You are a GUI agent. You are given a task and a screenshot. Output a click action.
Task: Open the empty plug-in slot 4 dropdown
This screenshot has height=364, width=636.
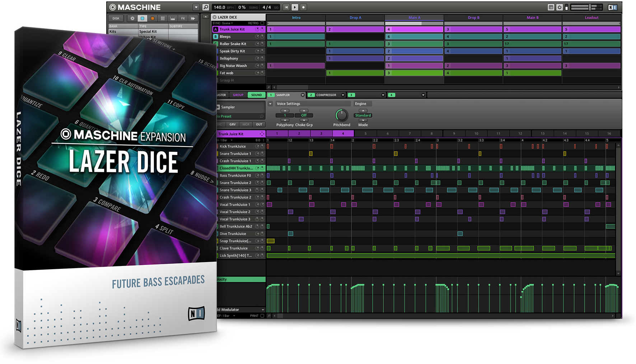click(x=423, y=95)
